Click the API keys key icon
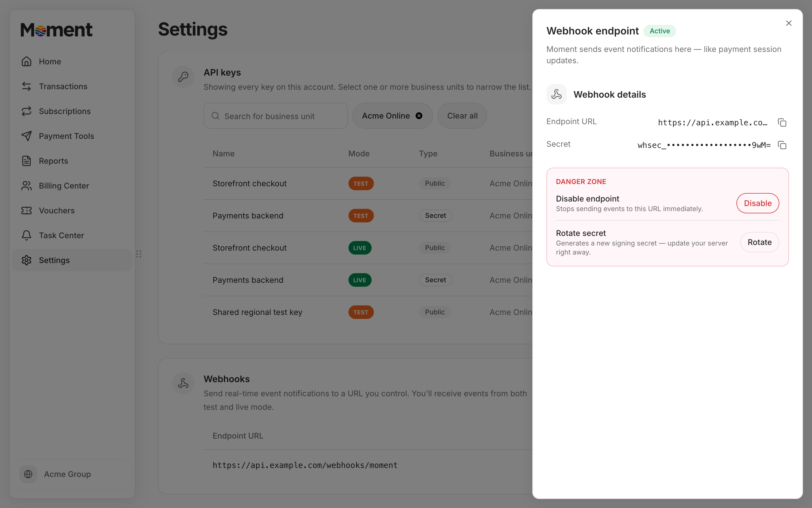The height and width of the screenshot is (508, 812). (183, 77)
